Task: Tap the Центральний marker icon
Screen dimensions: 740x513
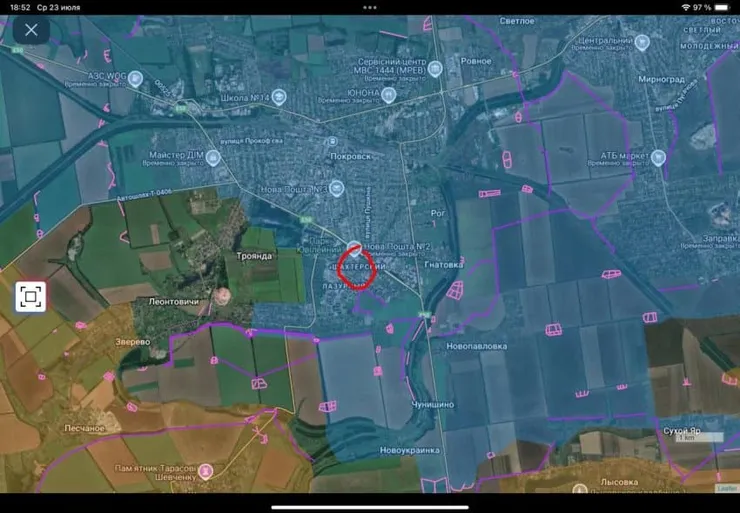Action: 642,43
